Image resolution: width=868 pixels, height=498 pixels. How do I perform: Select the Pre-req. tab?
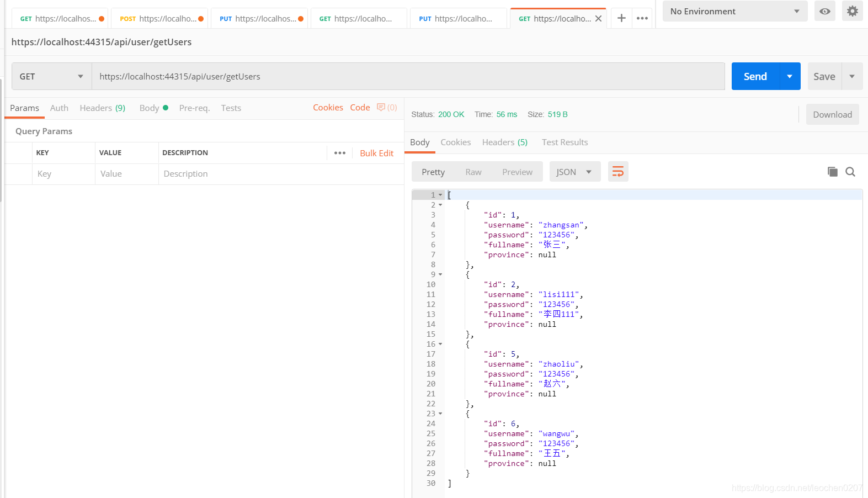point(194,108)
